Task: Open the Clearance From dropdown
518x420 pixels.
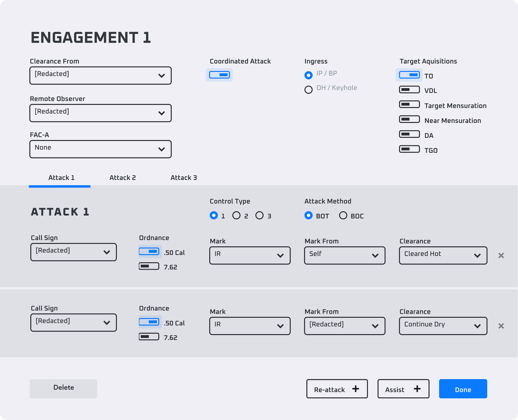Action: (100, 76)
